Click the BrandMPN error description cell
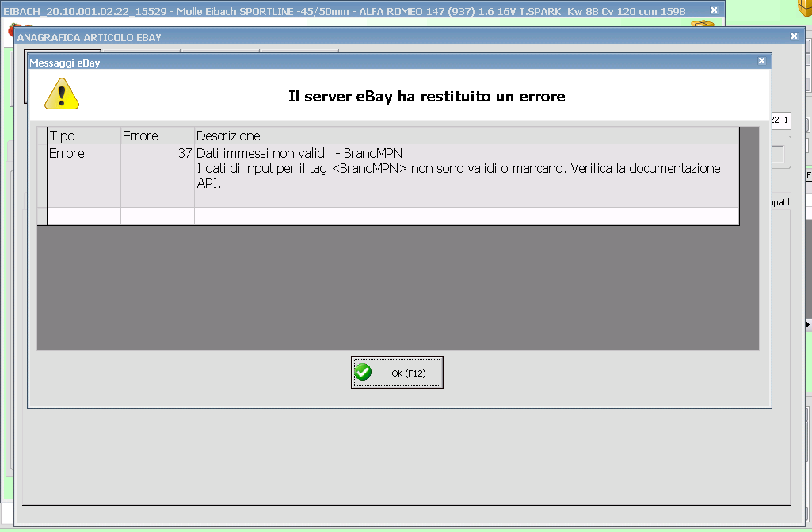The height and width of the screenshot is (532, 812). (x=467, y=176)
